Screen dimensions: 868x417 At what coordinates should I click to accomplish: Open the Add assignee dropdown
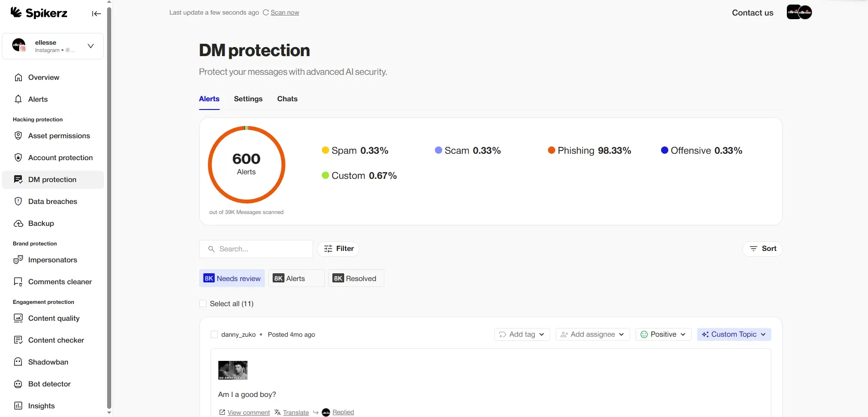592,334
